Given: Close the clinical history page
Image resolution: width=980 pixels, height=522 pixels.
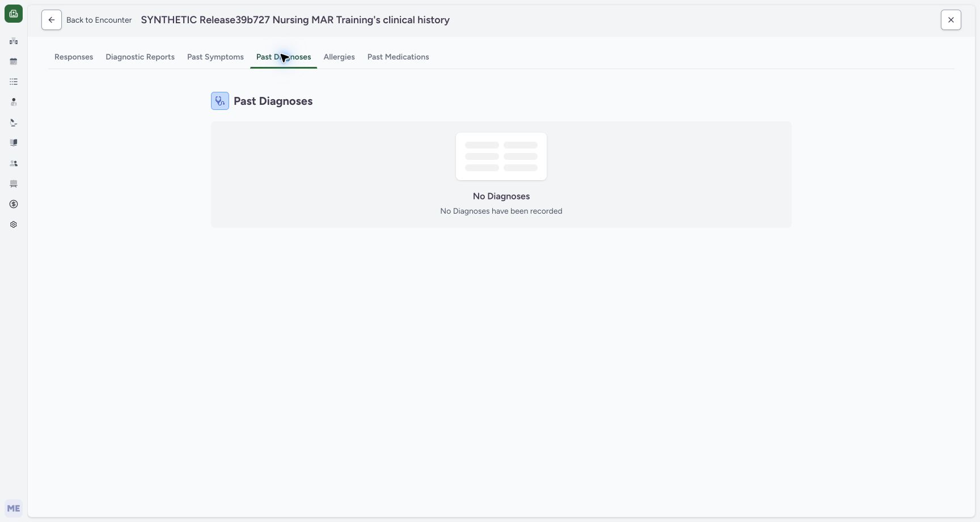Looking at the screenshot, I should (x=951, y=20).
